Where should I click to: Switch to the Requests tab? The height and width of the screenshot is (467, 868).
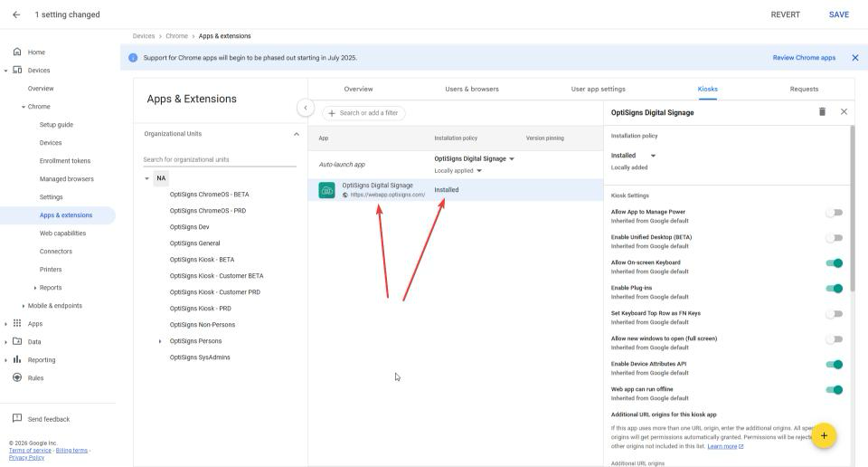pos(804,90)
